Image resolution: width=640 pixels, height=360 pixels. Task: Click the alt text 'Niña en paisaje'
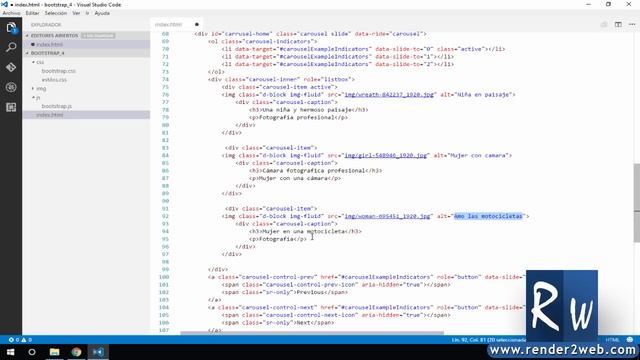pyautogui.click(x=484, y=95)
